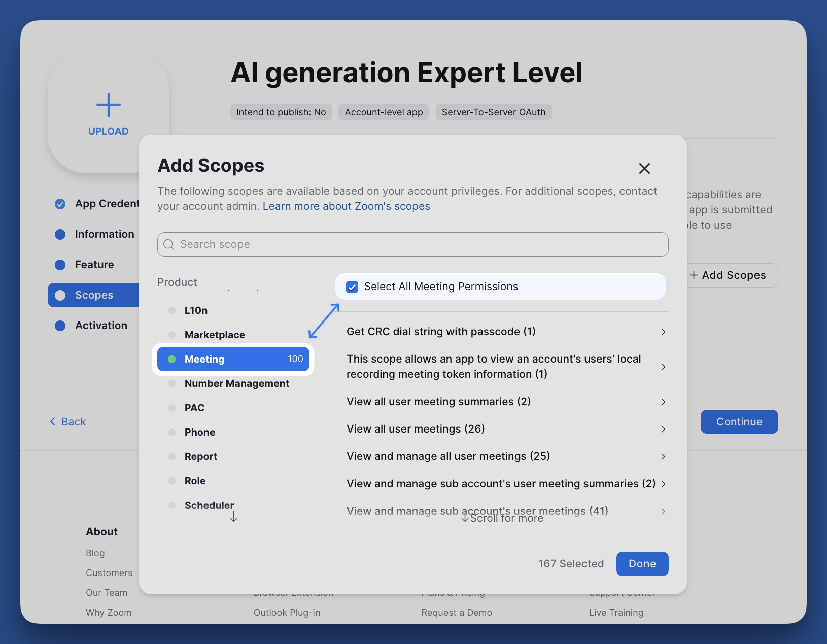Viewport: 827px width, 644px height.
Task: Open the Customers footer link
Action: click(109, 573)
